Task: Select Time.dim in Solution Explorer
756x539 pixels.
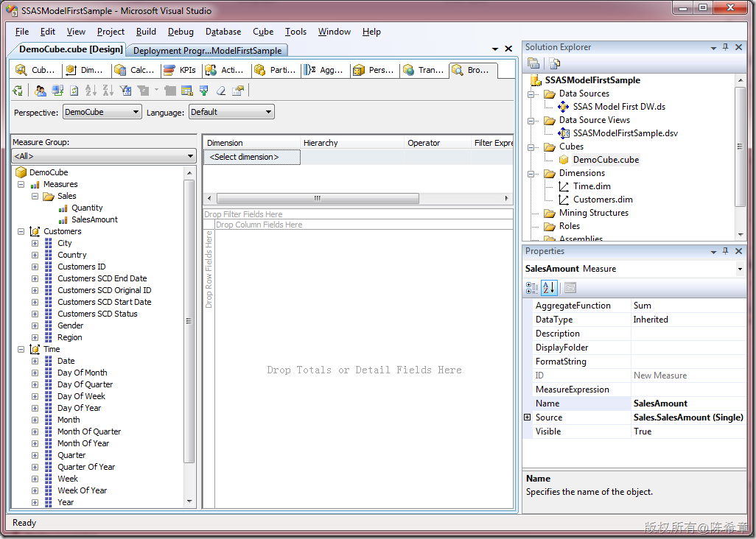Action: click(592, 186)
